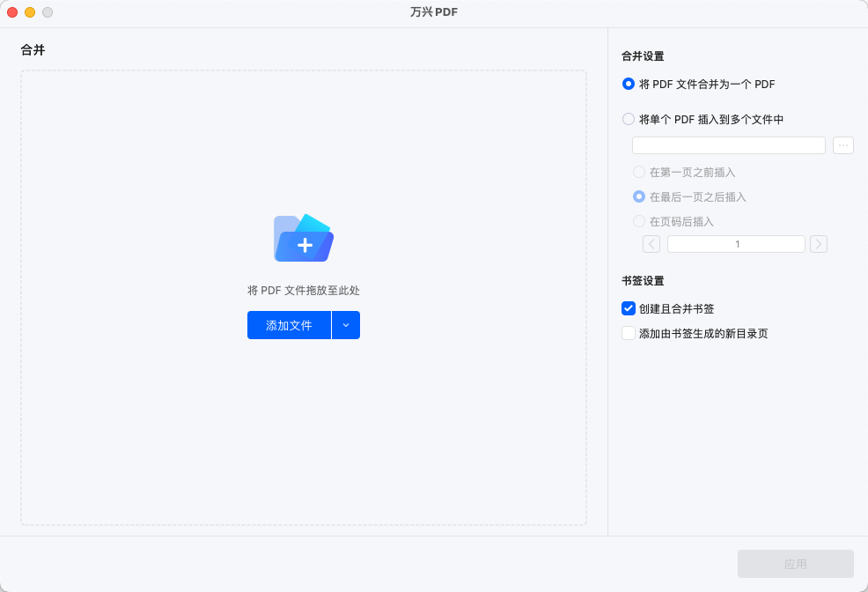Select 将 PDF 文件合并为一个 PDF option

629,84
